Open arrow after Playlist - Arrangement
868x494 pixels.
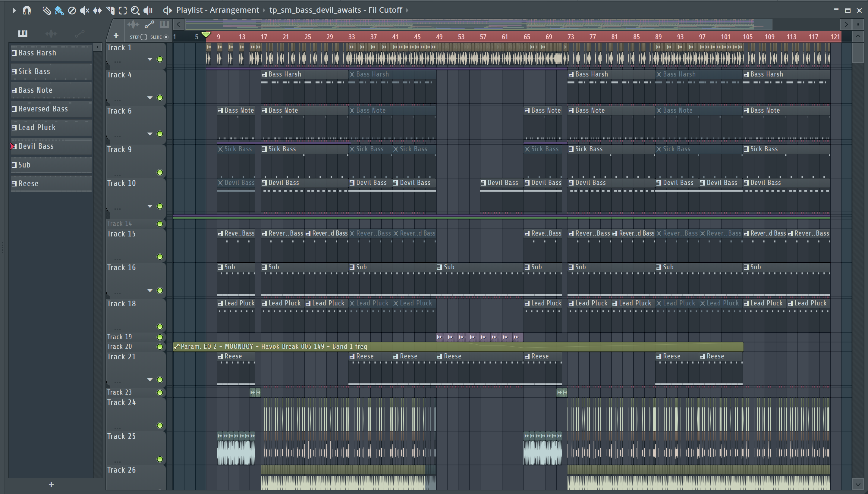tap(264, 11)
